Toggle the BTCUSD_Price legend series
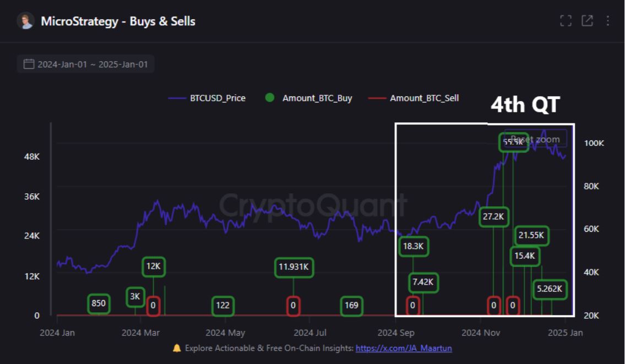This screenshot has height=364, width=625. [207, 98]
